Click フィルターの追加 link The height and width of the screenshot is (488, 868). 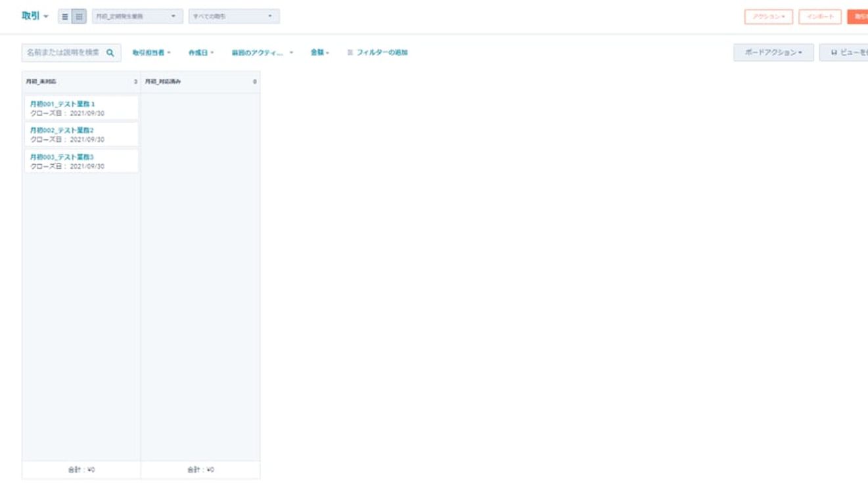382,53
